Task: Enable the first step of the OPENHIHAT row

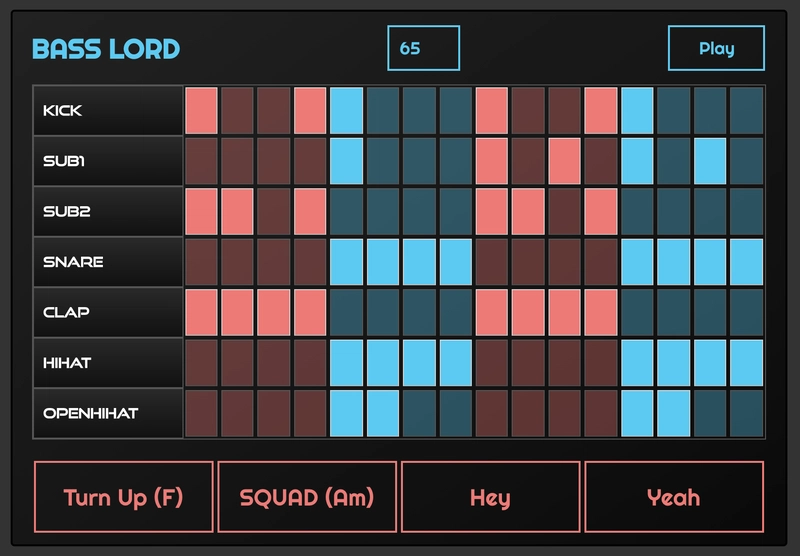Action: click(x=201, y=412)
